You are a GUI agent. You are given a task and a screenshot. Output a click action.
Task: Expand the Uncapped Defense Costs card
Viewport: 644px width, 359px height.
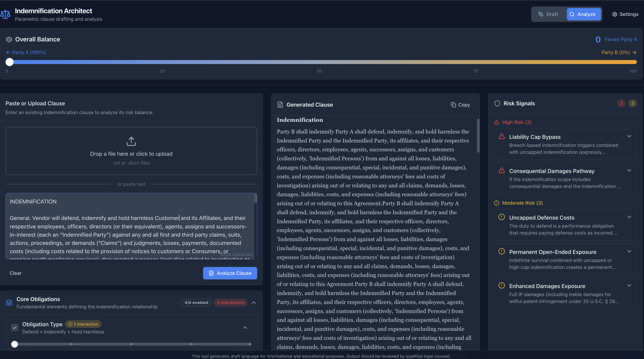point(629,217)
